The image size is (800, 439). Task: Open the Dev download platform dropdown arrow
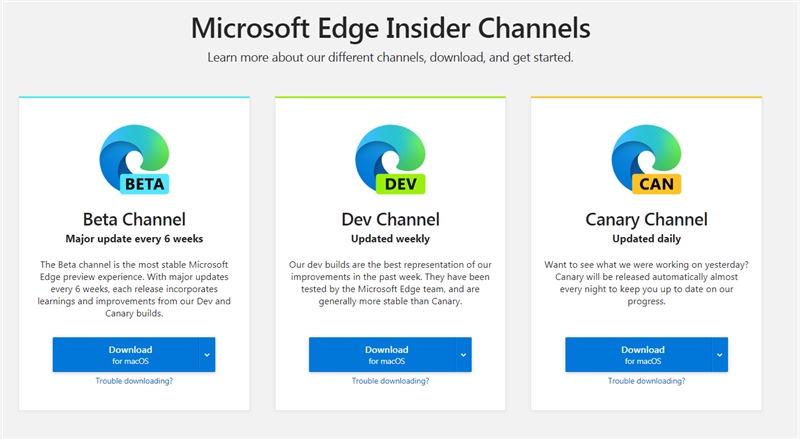click(x=463, y=354)
